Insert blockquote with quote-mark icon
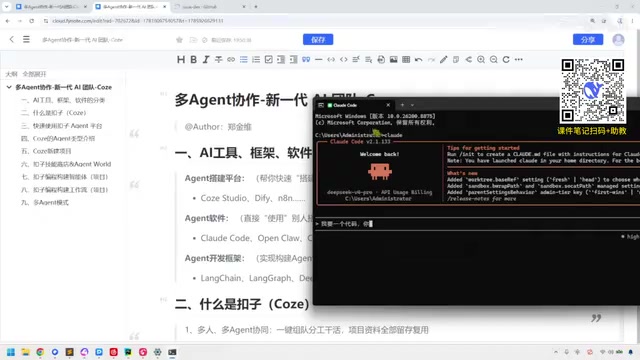This screenshot has width=640, height=360. tap(306, 60)
